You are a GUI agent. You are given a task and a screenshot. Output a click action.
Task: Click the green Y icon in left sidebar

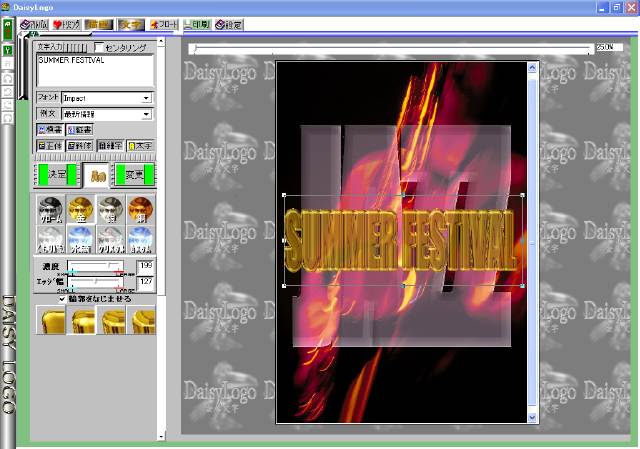point(8,51)
